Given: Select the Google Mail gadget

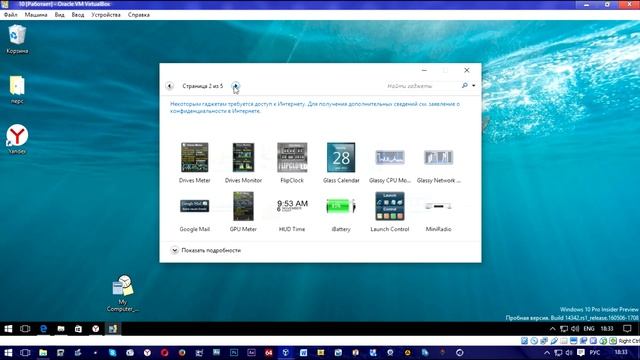Looking at the screenshot, I should click(195, 211).
